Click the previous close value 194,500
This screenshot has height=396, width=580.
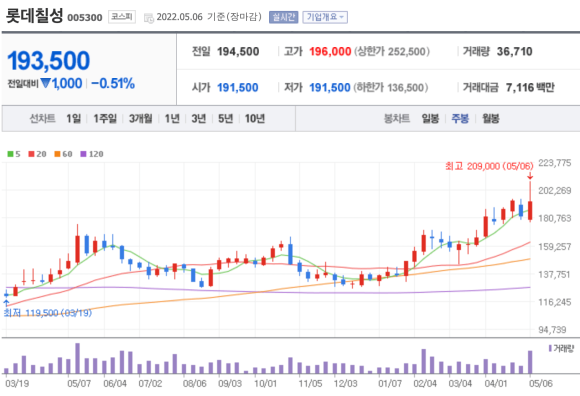coord(238,51)
